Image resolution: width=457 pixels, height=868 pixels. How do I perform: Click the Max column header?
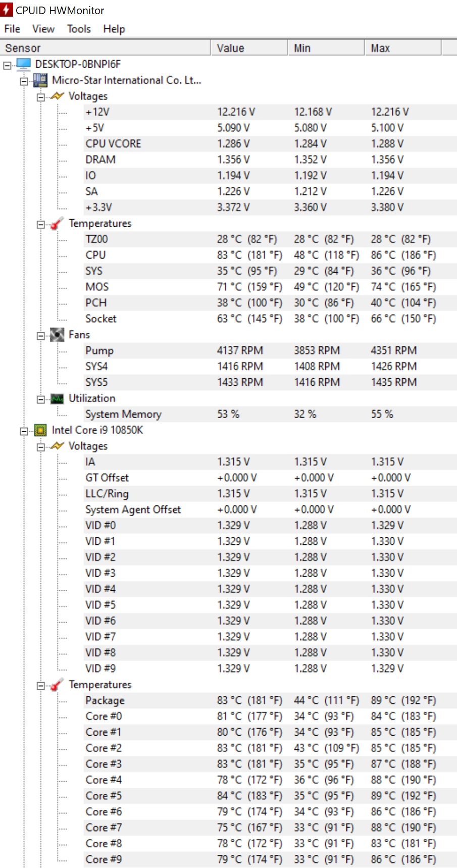[x=402, y=48]
